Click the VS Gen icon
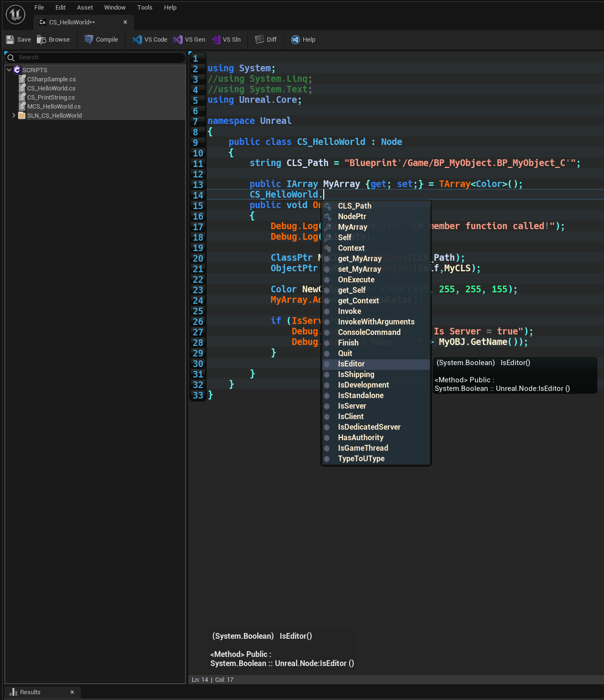The height and width of the screenshot is (700, 604). pyautogui.click(x=178, y=40)
